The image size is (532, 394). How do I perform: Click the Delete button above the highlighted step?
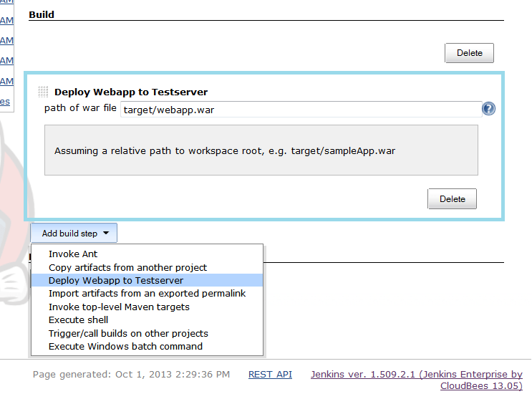coord(469,53)
